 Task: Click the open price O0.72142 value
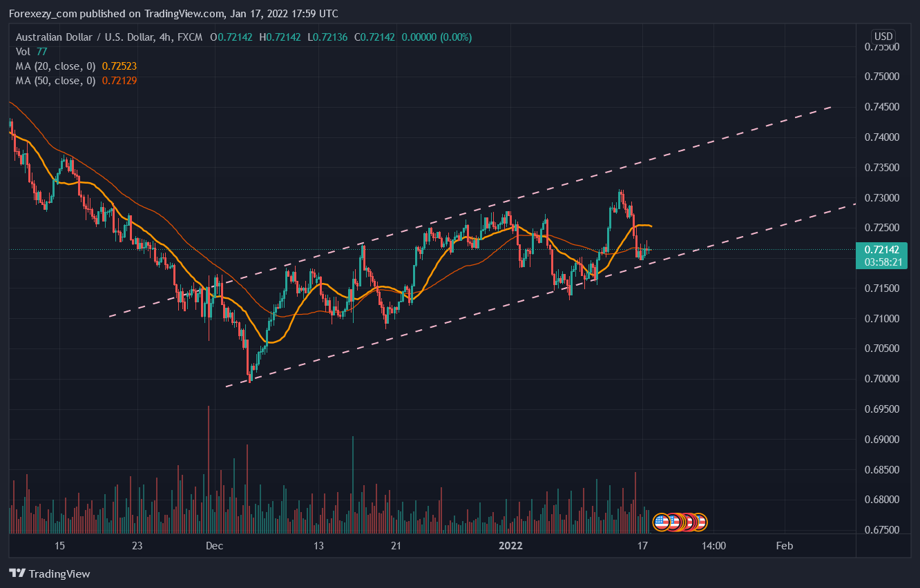pyautogui.click(x=231, y=37)
